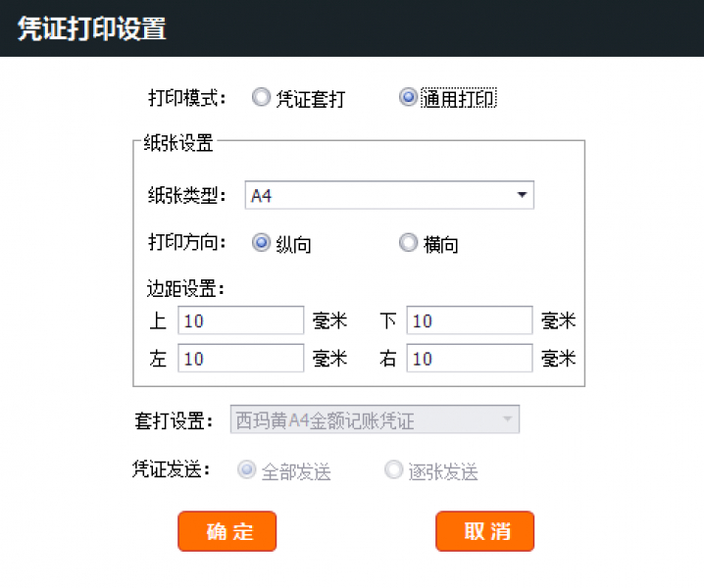Click the 边距设置 section label
The width and height of the screenshot is (704, 588).
pos(184,289)
